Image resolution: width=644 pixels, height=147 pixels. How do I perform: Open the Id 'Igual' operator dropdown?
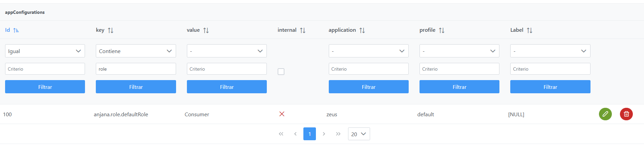(x=45, y=51)
